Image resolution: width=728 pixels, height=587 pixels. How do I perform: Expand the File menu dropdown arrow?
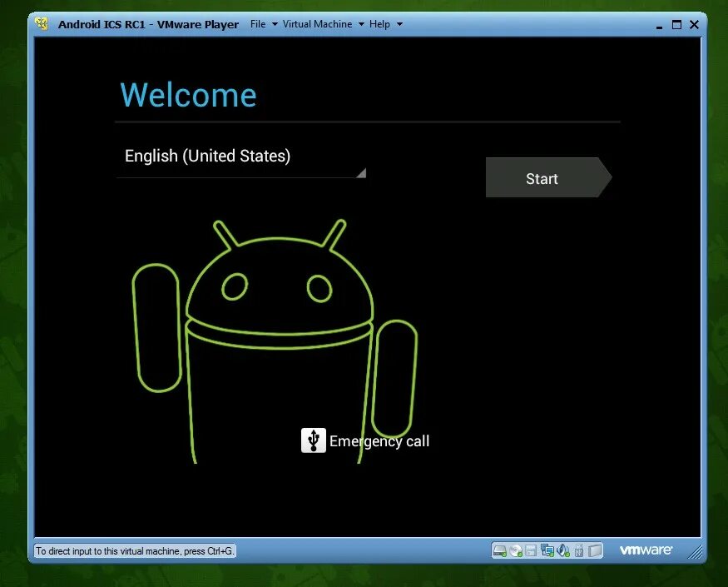pos(275,24)
